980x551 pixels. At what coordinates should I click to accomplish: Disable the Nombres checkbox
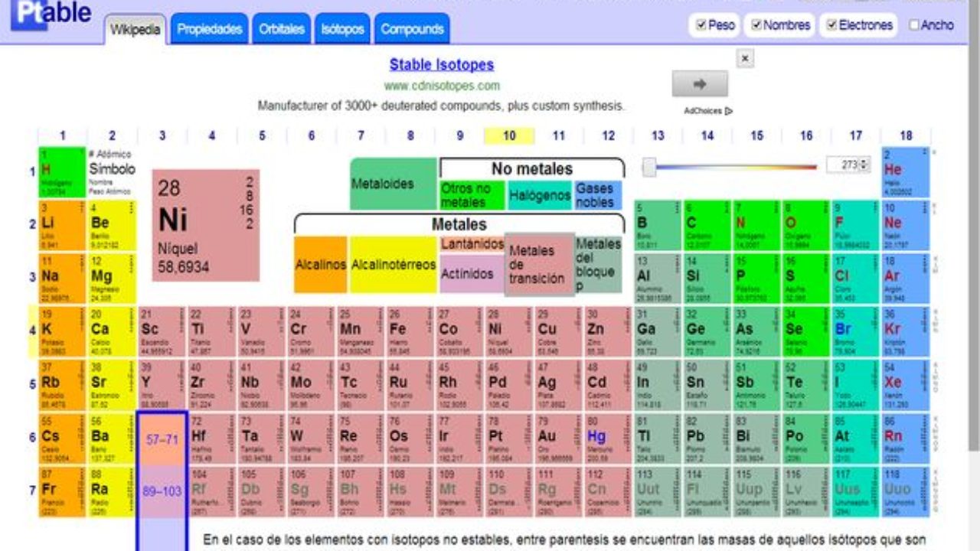pos(756,25)
